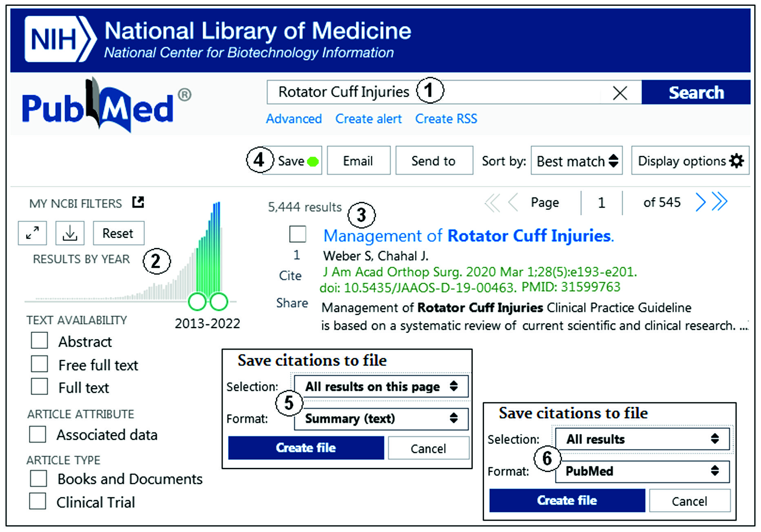Enable the Free full text filter
This screenshot has height=532, width=761.
(40, 364)
